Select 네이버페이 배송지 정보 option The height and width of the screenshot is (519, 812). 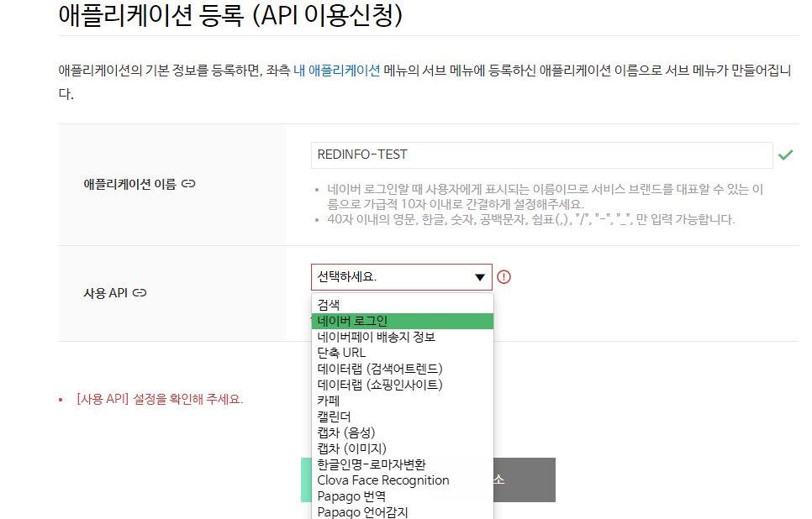click(403, 337)
